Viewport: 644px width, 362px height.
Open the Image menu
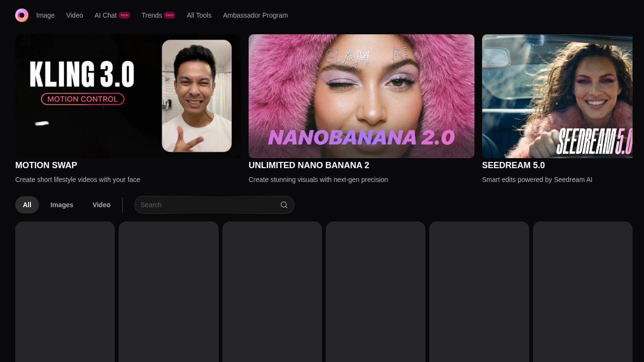45,15
